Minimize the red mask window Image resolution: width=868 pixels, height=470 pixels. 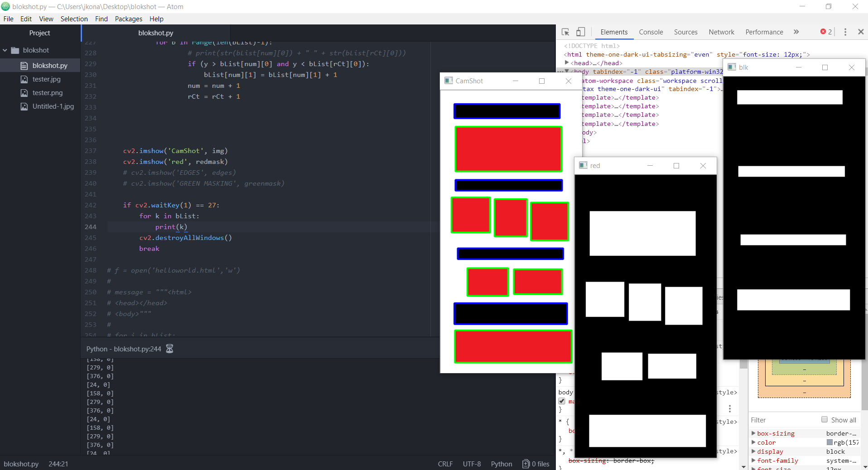pos(650,166)
